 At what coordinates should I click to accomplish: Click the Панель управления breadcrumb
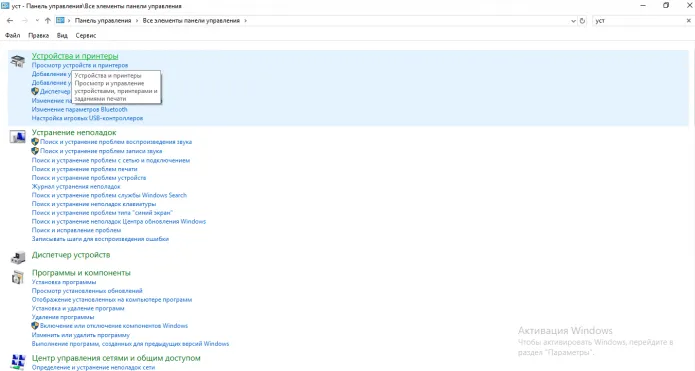point(103,20)
